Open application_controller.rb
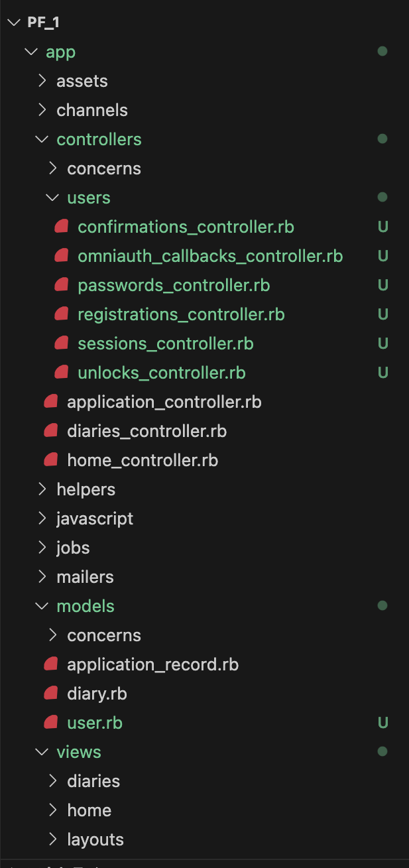 (x=163, y=401)
